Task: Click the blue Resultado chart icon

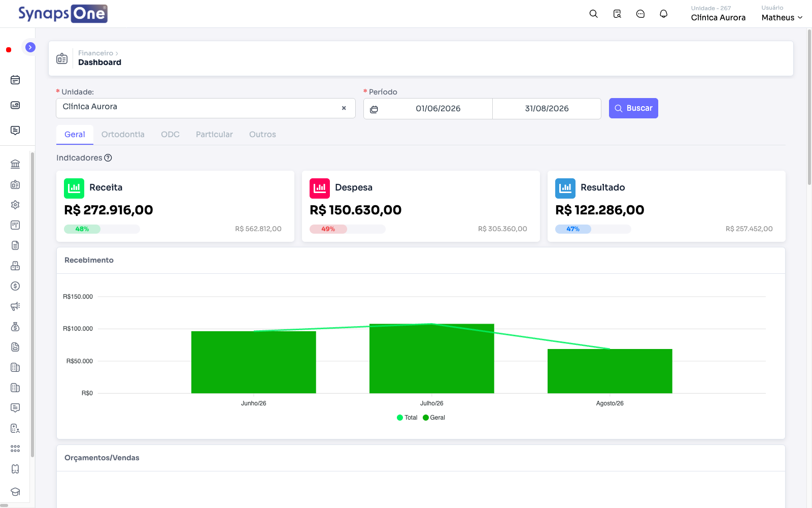Action: (x=565, y=188)
